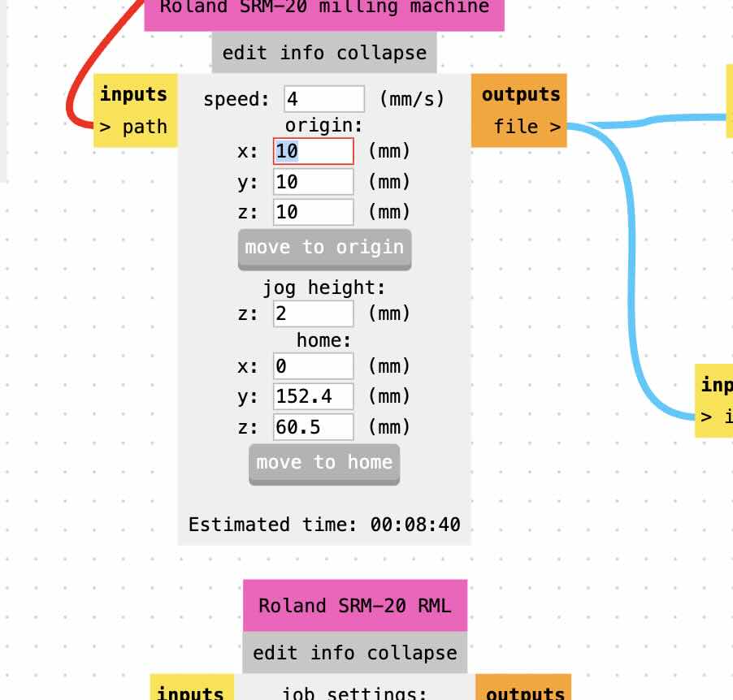Click the inputs label of the RML module
Screen dimensions: 733x700
click(191, 694)
